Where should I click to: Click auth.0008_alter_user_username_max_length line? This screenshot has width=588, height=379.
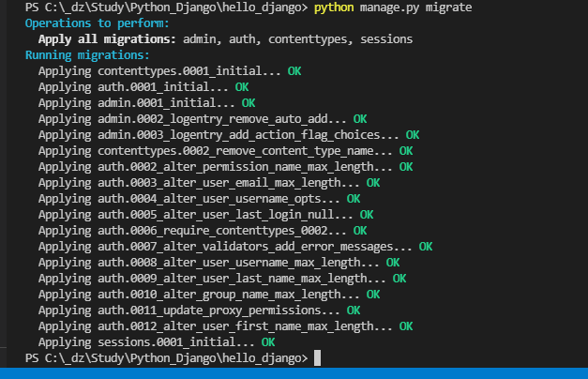point(219,263)
